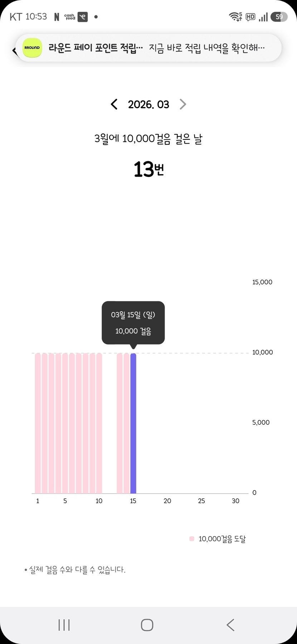
Task: Tap the 03월 15일 tooltip bubble
Action: click(x=133, y=322)
